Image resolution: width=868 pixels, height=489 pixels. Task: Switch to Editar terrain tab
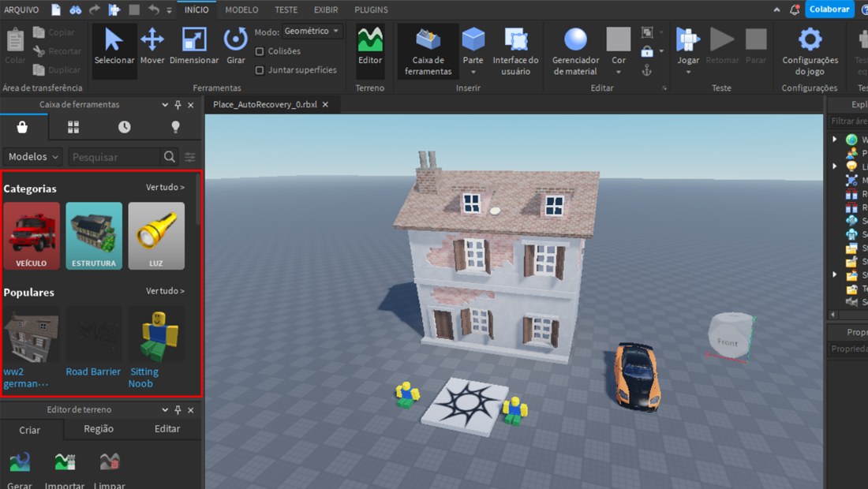167,429
